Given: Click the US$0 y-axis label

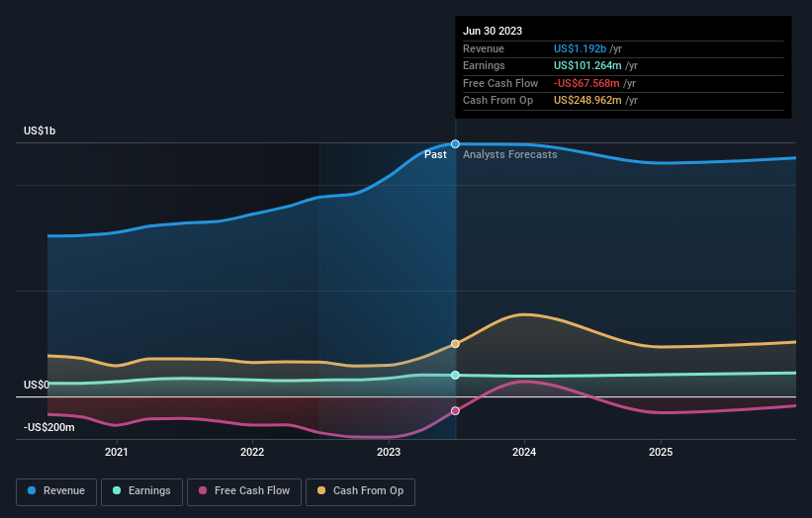Looking at the screenshot, I should [x=37, y=385].
